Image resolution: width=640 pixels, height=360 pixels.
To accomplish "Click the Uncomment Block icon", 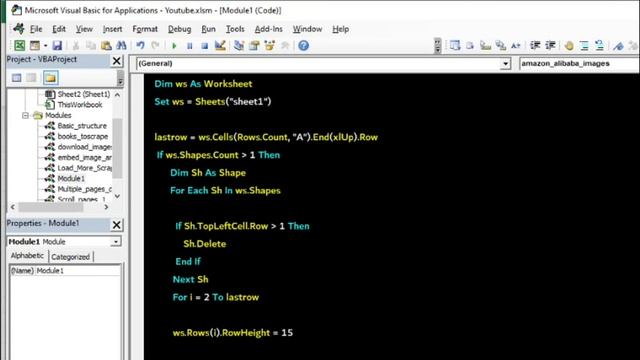I will 599,45.
